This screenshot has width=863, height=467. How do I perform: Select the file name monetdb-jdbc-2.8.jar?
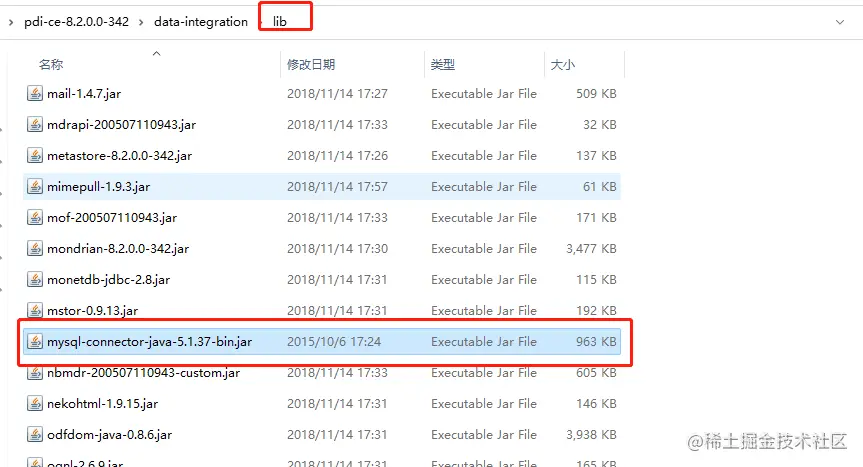pos(108,279)
